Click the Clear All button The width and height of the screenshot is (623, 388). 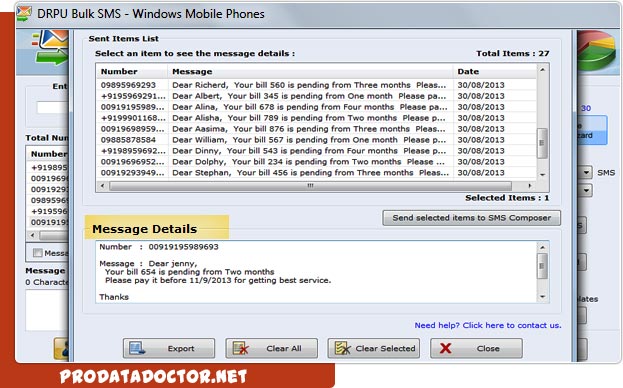(x=271, y=348)
